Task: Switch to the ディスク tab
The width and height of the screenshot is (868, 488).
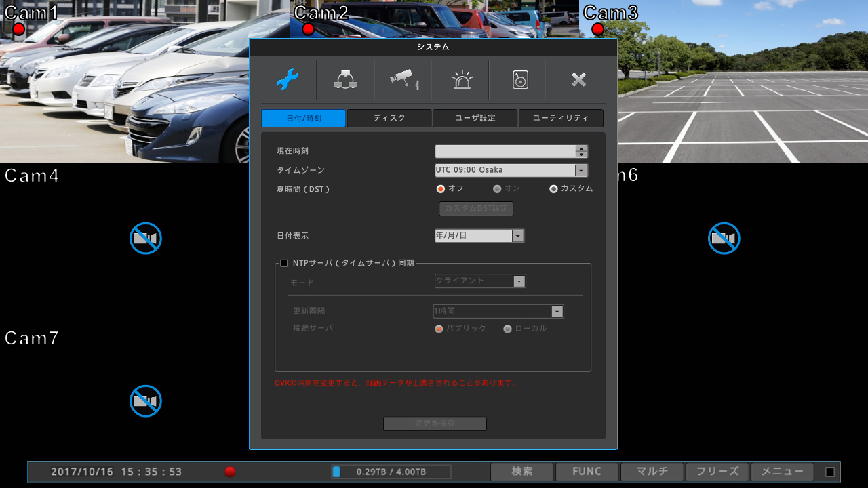Action: point(389,118)
